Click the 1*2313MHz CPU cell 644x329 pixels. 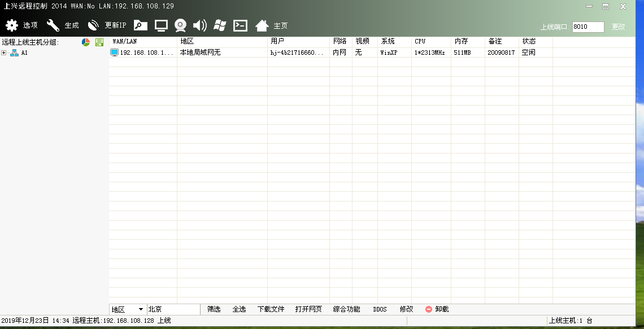429,52
